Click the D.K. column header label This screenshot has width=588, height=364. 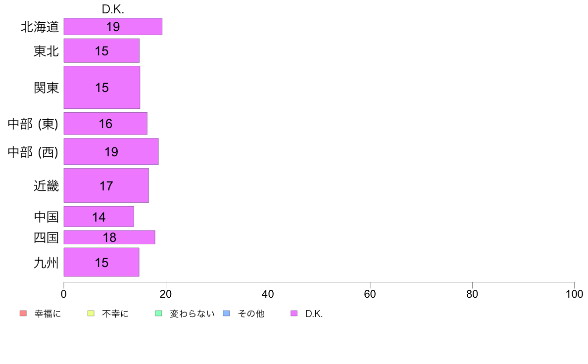(x=113, y=9)
